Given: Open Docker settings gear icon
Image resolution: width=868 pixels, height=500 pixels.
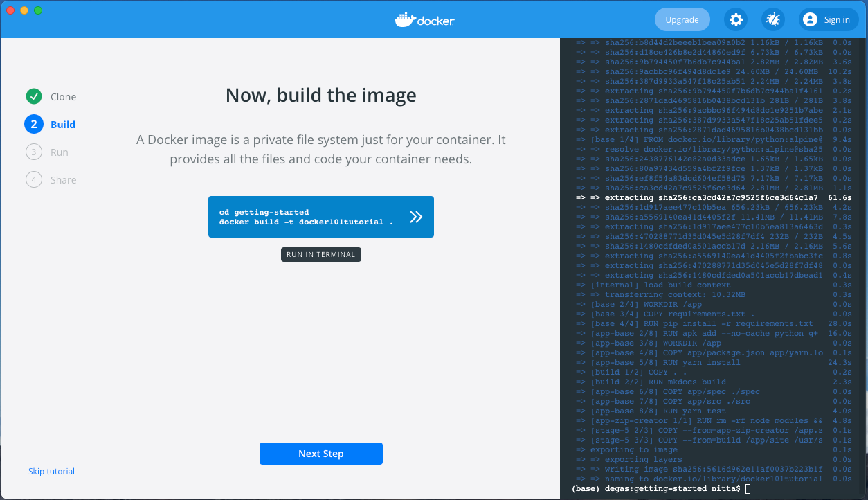Looking at the screenshot, I should [x=736, y=20].
